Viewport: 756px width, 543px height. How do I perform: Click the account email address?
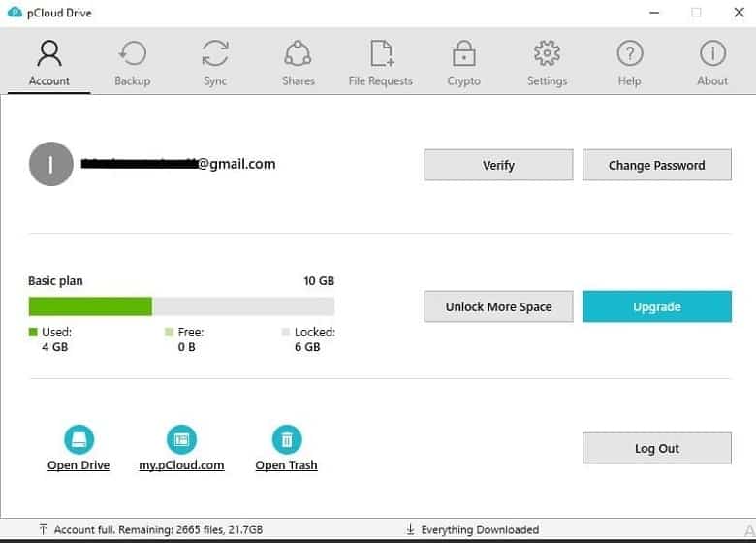point(178,164)
